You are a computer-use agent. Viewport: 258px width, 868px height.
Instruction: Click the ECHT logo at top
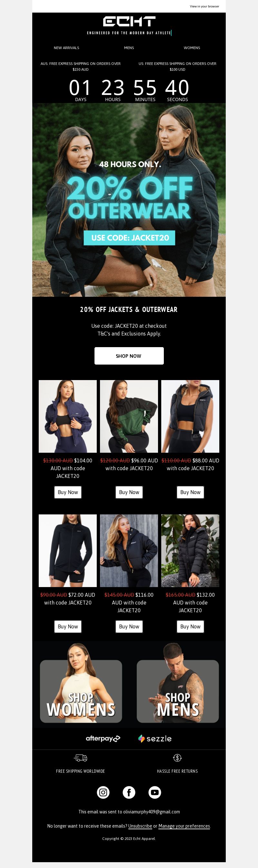[x=129, y=22]
